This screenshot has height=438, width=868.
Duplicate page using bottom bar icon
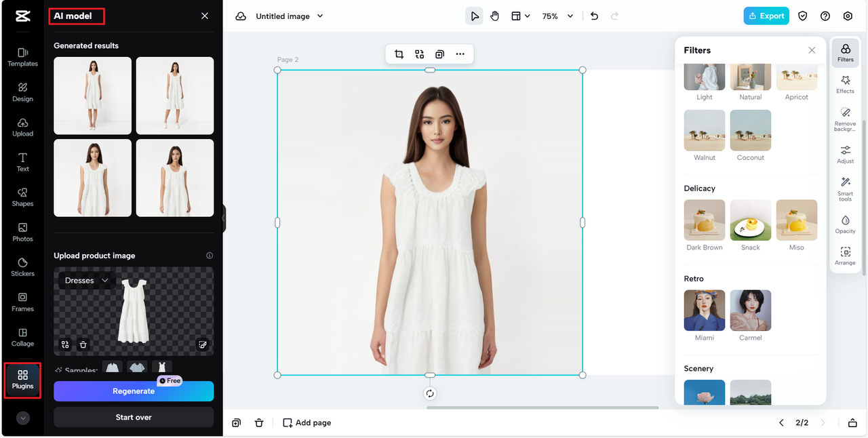point(236,422)
